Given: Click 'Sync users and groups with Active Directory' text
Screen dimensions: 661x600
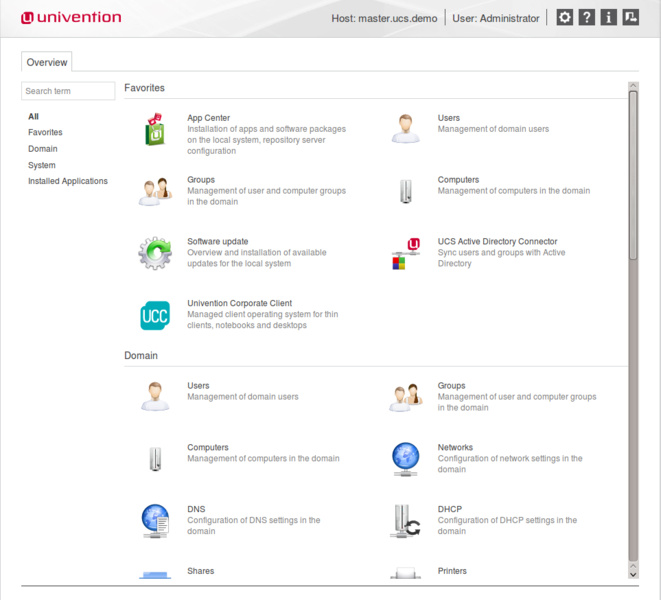Looking at the screenshot, I should pos(501,258).
